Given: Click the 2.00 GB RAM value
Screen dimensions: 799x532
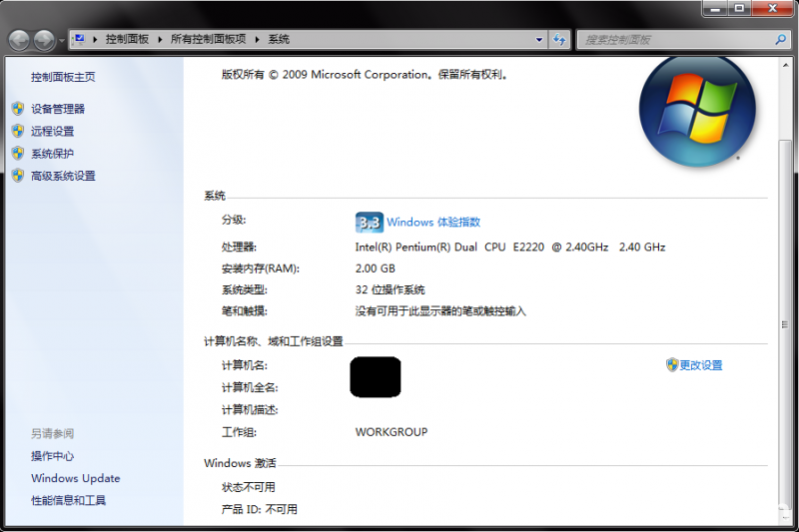Looking at the screenshot, I should (x=376, y=268).
